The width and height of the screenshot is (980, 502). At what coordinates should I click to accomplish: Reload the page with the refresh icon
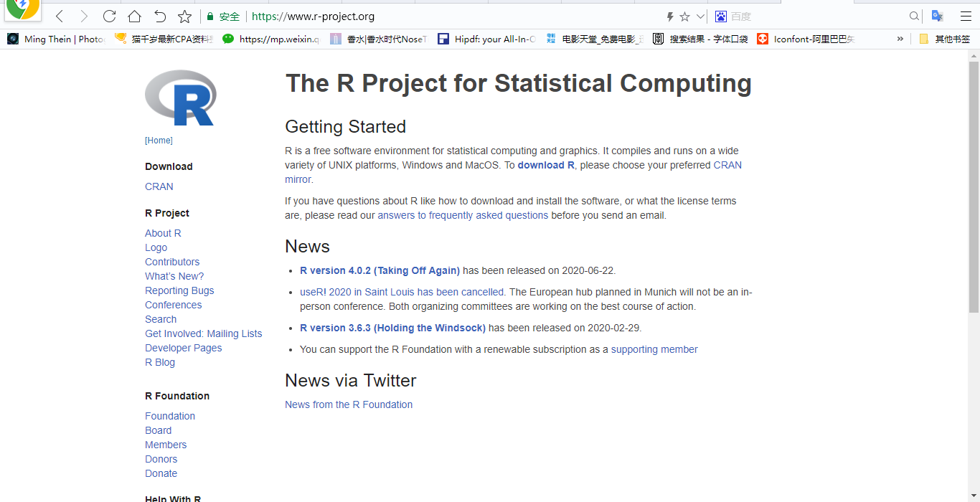(x=109, y=16)
